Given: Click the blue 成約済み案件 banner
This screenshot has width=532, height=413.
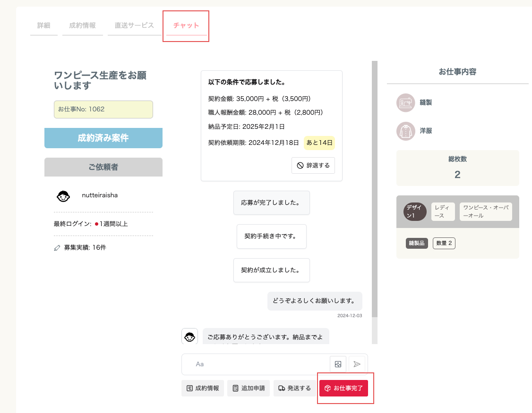Looking at the screenshot, I should 103,138.
